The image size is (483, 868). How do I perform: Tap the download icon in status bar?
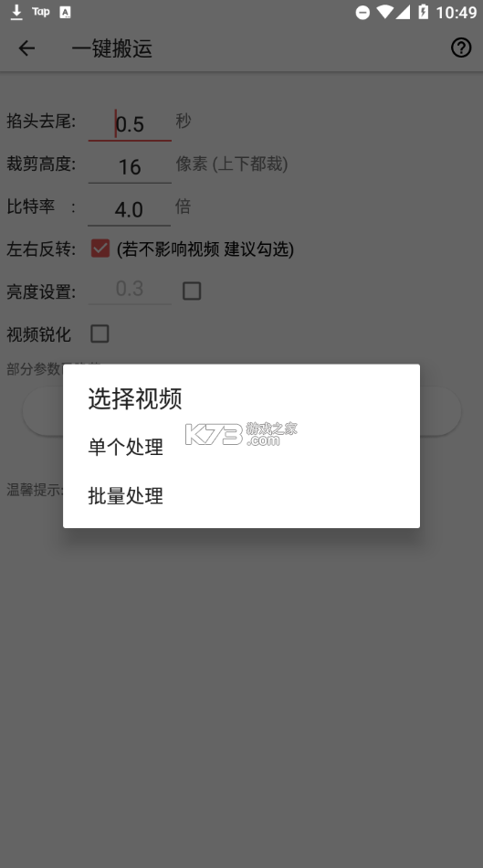click(16, 12)
